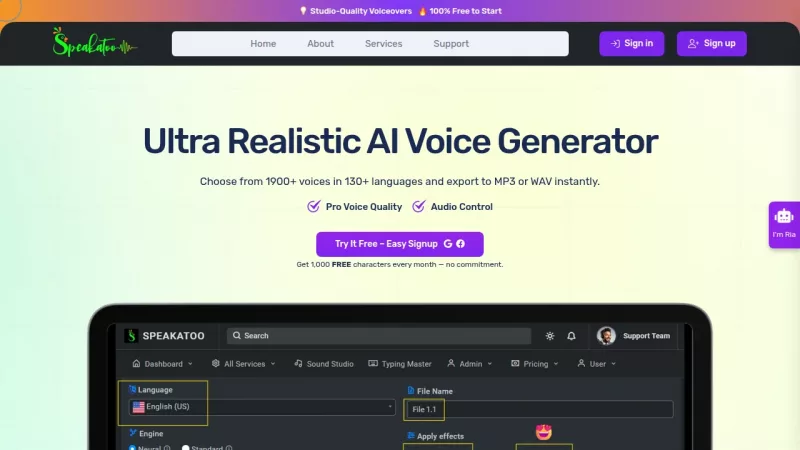Click the info icon beside Neural

167,448
